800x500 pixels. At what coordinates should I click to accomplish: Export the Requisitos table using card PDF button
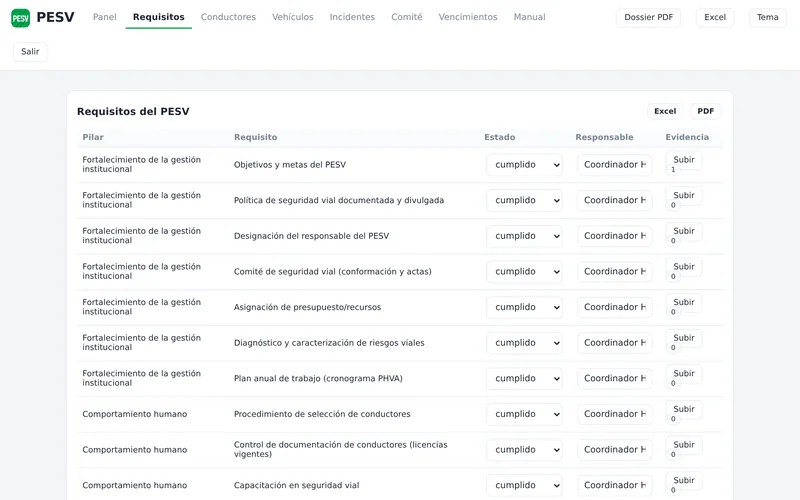pos(706,111)
